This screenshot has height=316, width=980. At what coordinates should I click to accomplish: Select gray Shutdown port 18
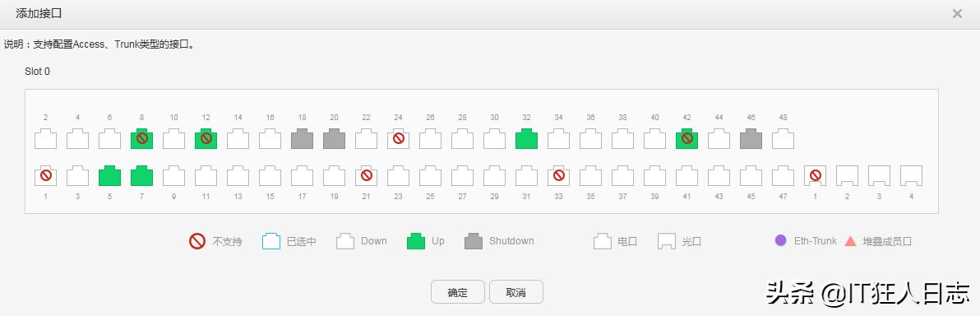(x=302, y=138)
